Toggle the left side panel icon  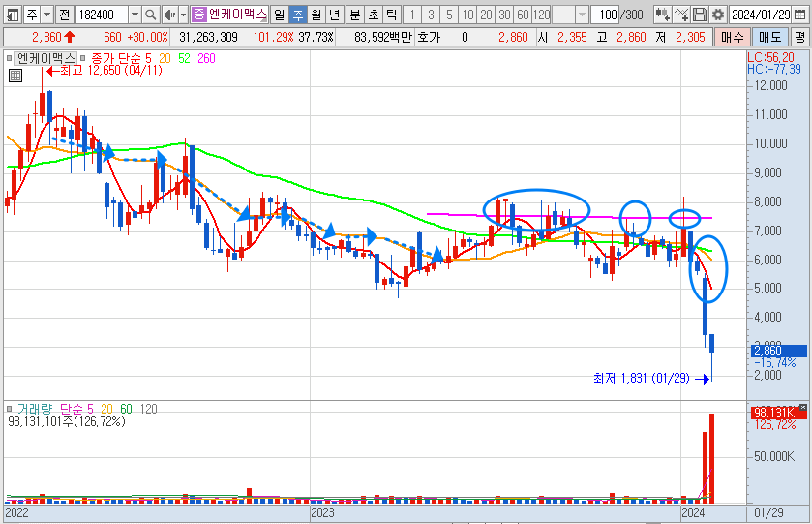[13, 15]
